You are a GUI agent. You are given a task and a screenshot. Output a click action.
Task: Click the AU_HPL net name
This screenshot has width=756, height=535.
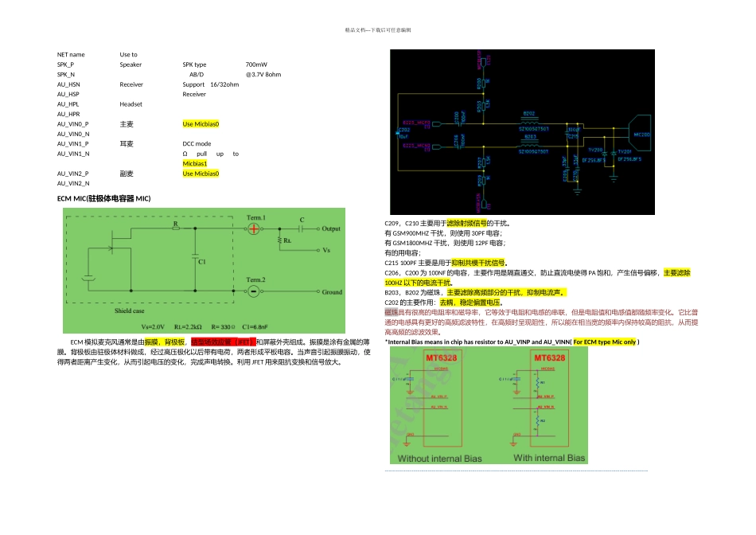(x=68, y=104)
